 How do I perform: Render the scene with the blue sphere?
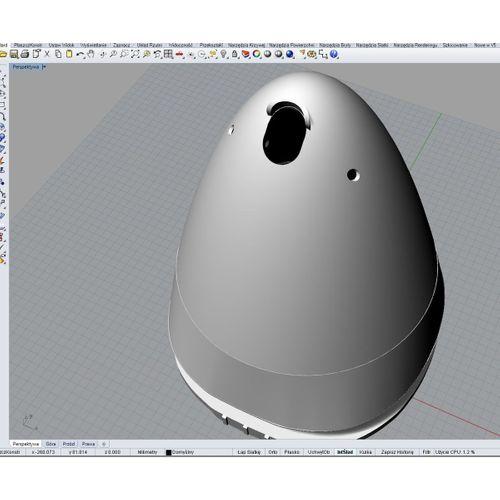pyautogui.click(x=290, y=54)
